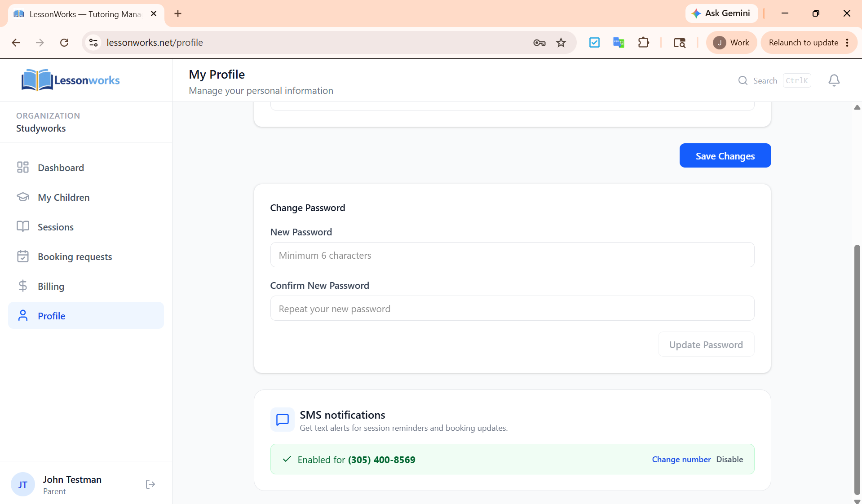Open the Work profile chip
The height and width of the screenshot is (504, 862).
[731, 43]
